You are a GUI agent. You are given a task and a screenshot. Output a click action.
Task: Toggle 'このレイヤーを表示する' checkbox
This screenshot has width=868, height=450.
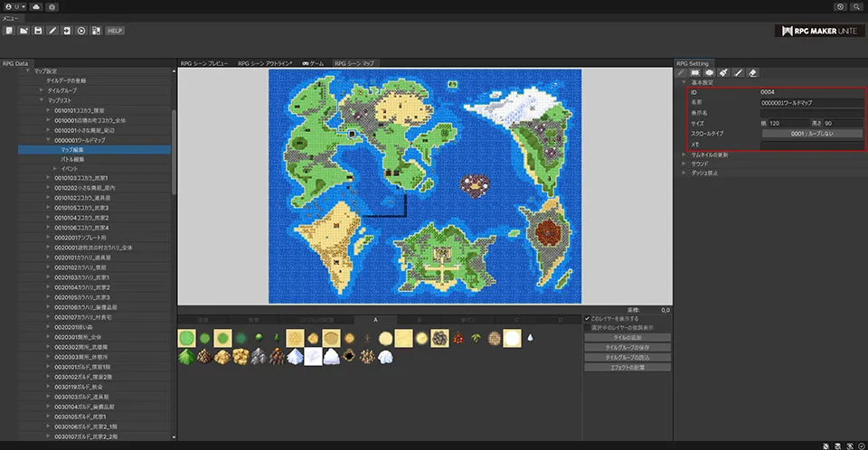(x=588, y=319)
